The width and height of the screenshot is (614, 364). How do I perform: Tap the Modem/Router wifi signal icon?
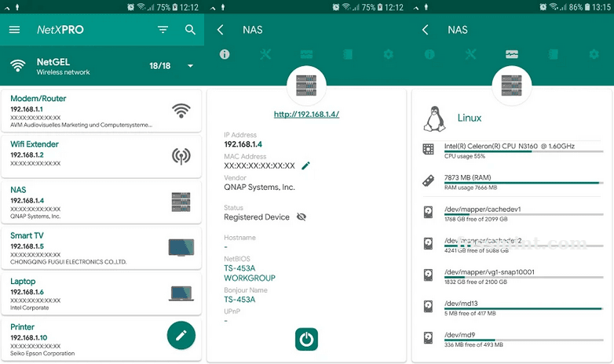coord(181,111)
